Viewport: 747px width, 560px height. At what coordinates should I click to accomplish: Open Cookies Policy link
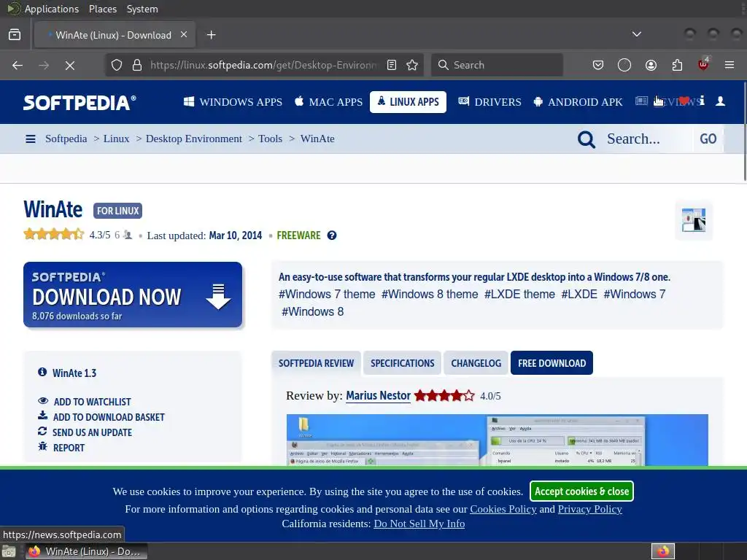pyautogui.click(x=503, y=509)
